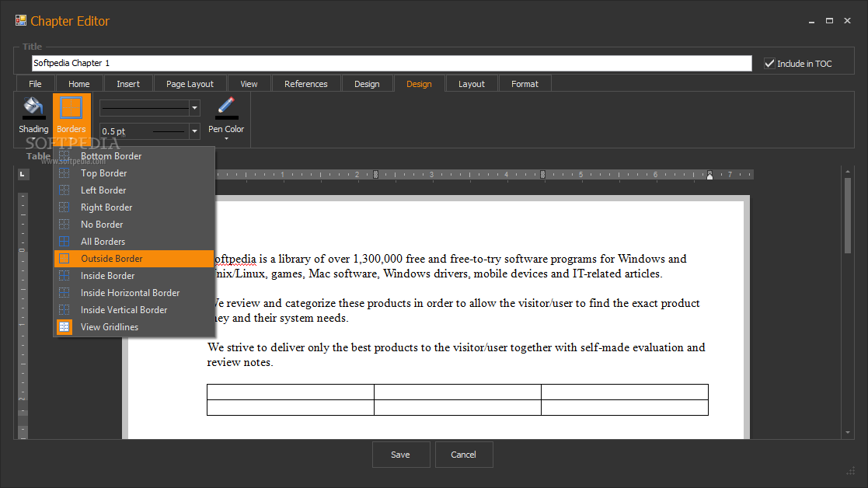
Task: Click View Gridlines menu entry label
Action: point(110,327)
